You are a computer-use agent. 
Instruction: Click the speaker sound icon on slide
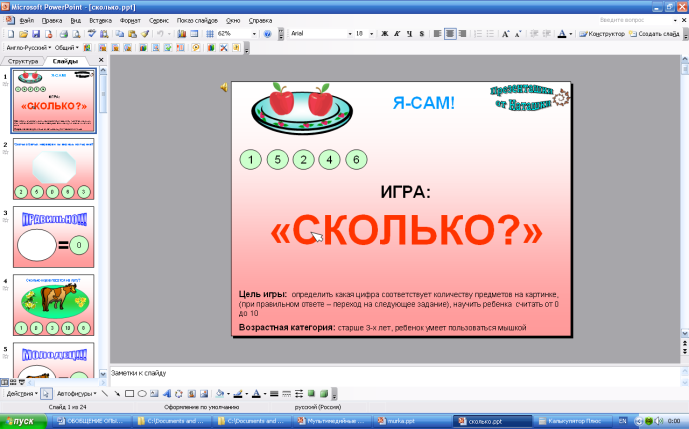(x=223, y=88)
